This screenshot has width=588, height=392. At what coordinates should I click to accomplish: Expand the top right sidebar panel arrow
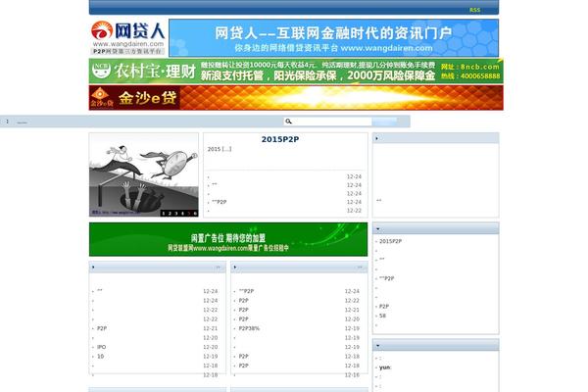click(x=376, y=138)
